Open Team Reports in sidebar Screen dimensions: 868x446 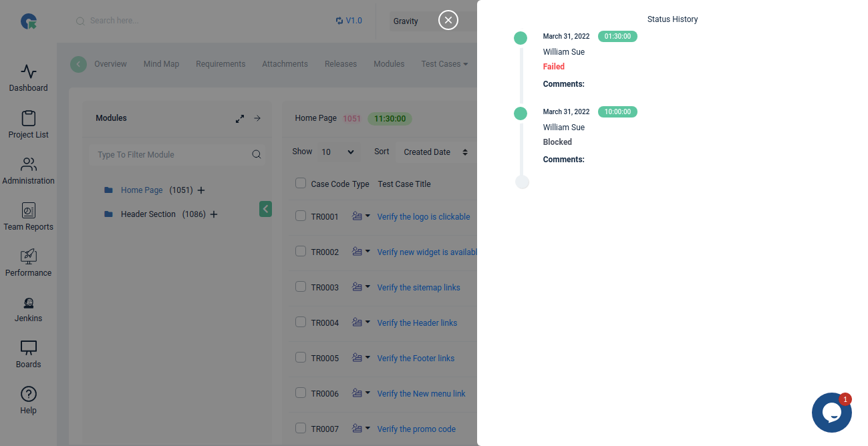click(x=28, y=216)
